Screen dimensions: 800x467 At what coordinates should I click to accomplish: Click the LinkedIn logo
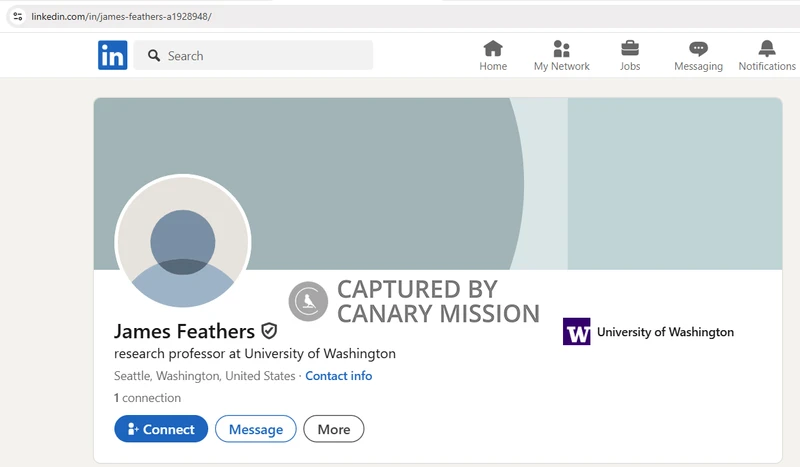click(x=112, y=56)
